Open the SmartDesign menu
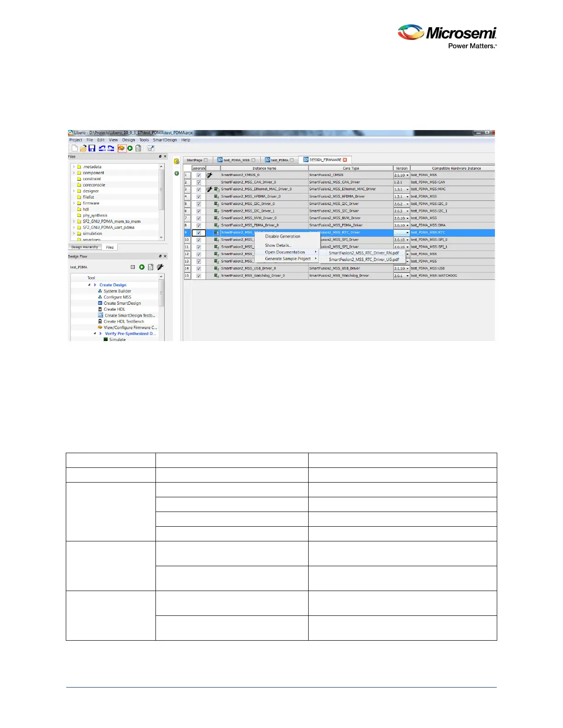 tap(165, 140)
